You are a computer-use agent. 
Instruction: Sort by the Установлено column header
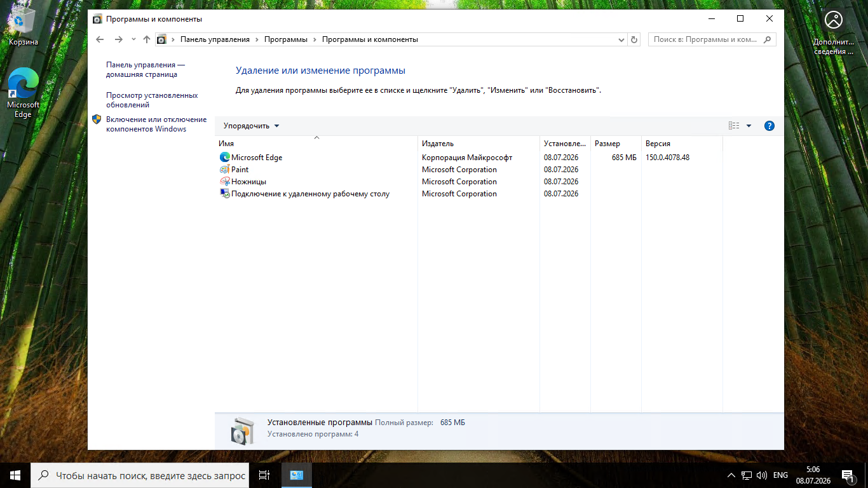566,144
